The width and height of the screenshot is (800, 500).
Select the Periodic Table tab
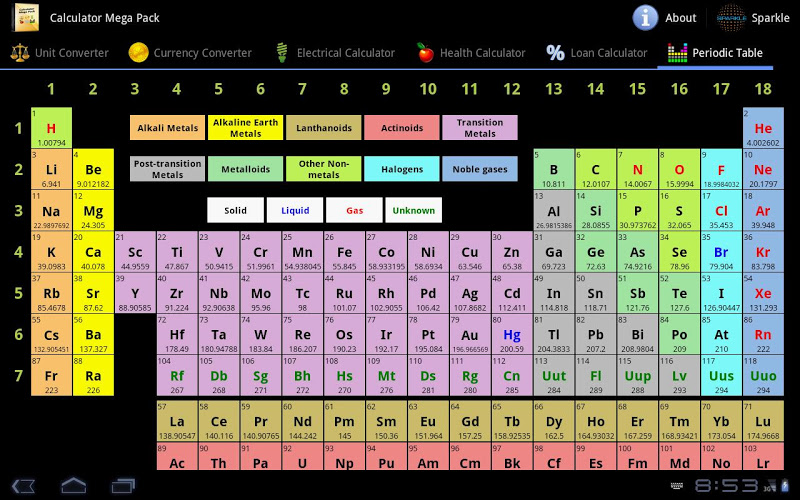(715, 53)
